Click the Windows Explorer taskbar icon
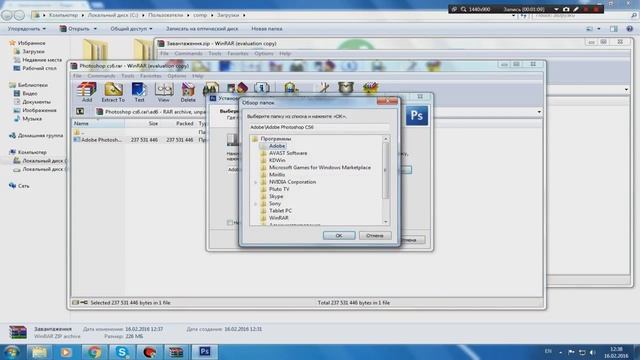 pos(39,352)
